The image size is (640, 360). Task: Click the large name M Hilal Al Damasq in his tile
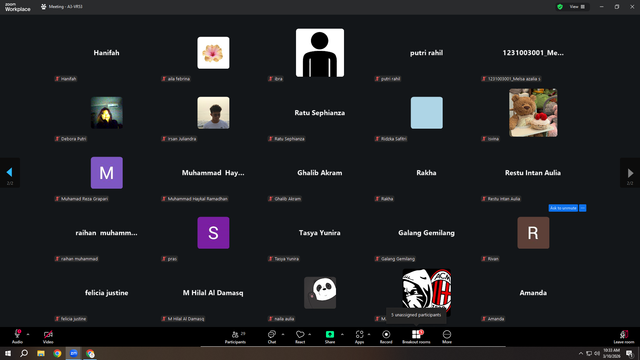[213, 293]
